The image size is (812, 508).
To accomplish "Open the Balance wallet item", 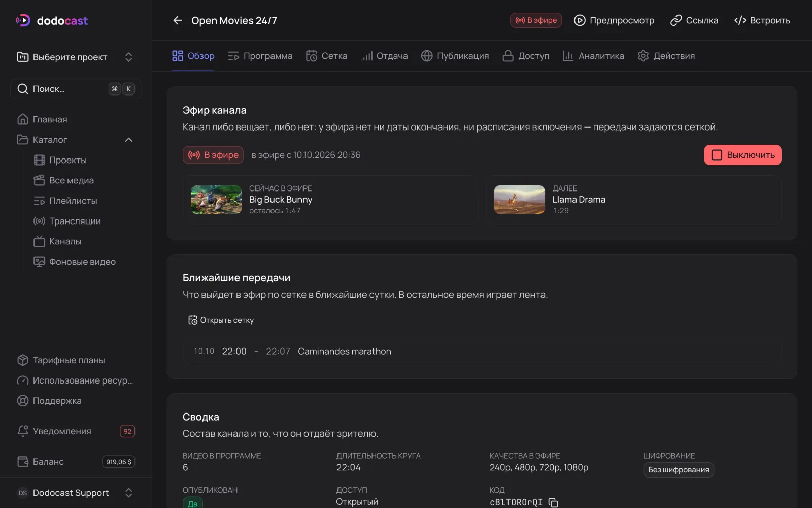I will pos(76,462).
